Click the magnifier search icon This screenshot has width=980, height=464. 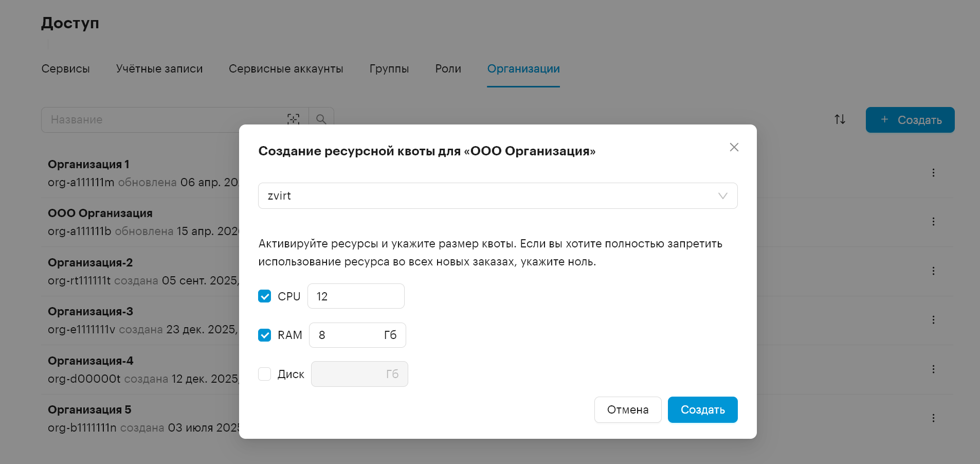point(321,119)
